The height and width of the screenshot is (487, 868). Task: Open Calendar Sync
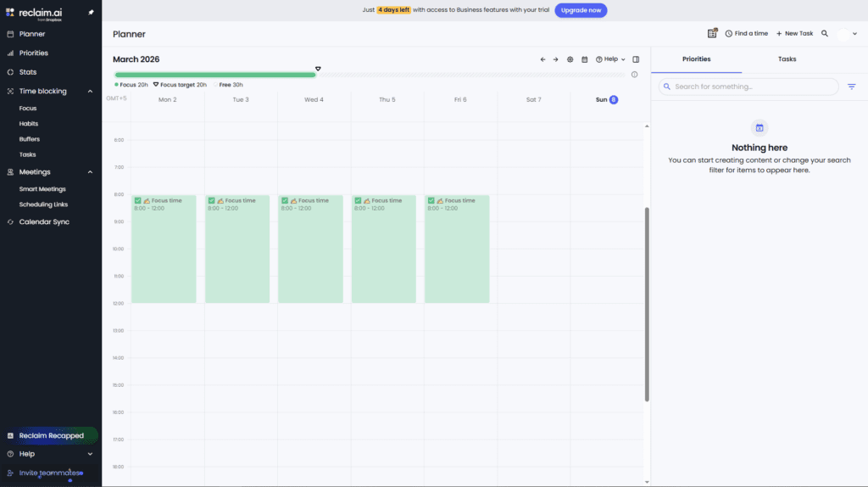[44, 221]
